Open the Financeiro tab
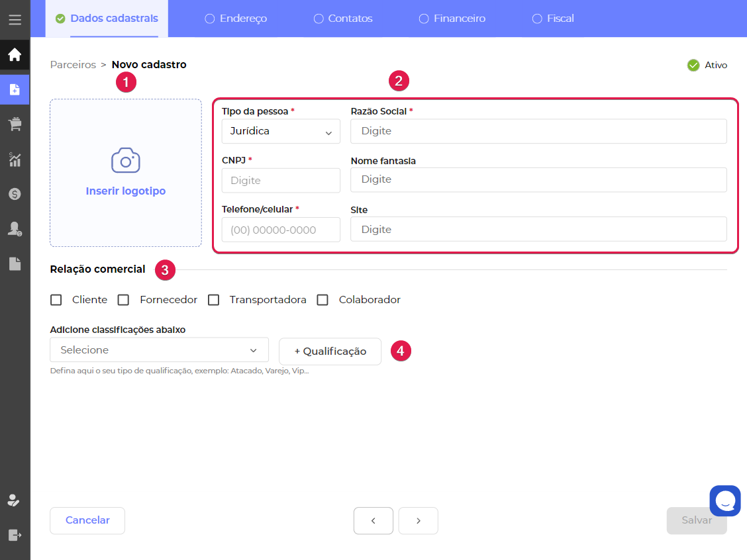This screenshot has width=747, height=560. [452, 19]
